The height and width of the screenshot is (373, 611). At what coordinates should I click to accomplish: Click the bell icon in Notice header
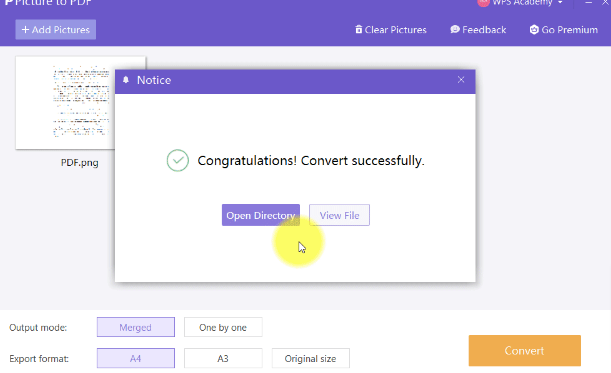[x=125, y=80]
